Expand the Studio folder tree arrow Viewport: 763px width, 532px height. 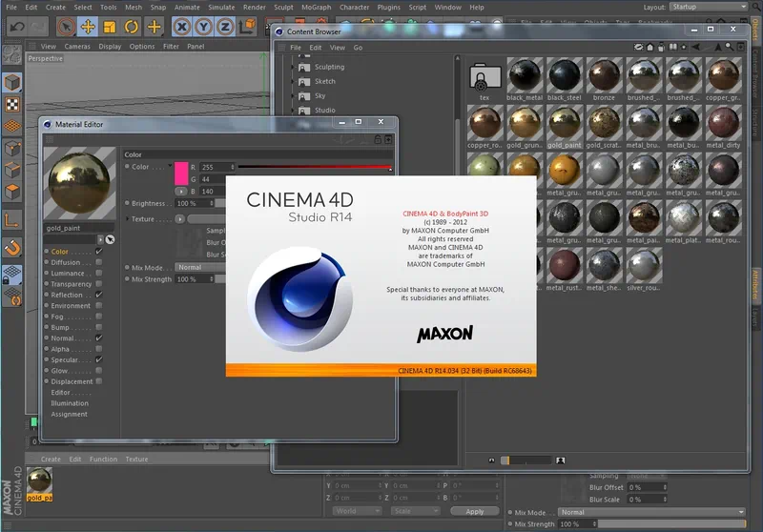(x=293, y=111)
